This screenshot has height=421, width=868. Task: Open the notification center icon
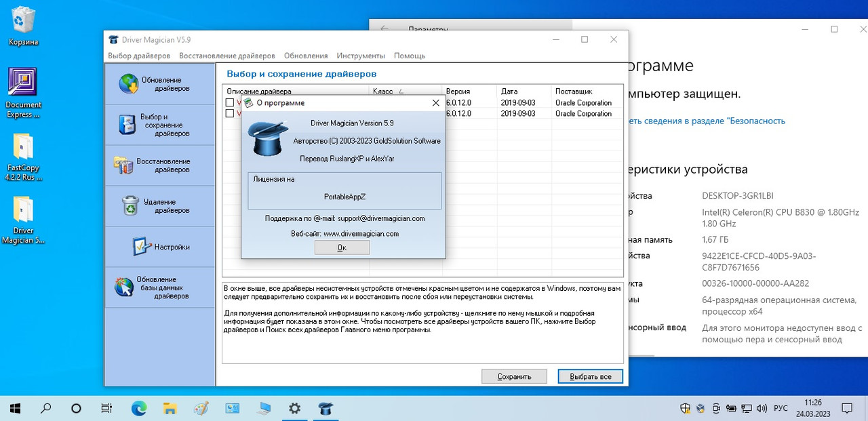[x=848, y=409]
